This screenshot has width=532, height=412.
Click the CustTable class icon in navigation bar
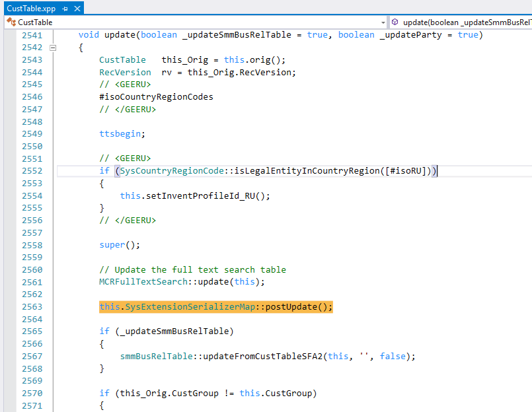click(x=11, y=22)
